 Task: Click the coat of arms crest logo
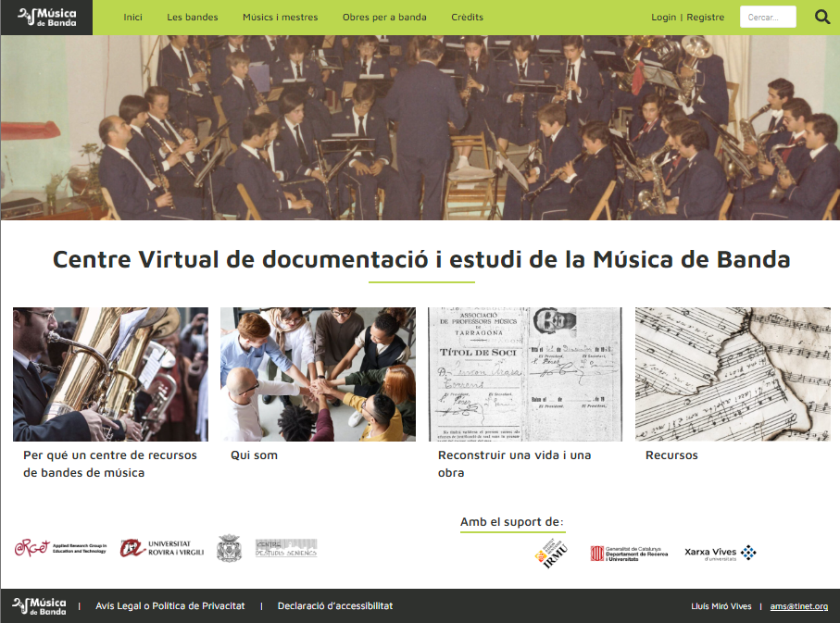pos(230,548)
